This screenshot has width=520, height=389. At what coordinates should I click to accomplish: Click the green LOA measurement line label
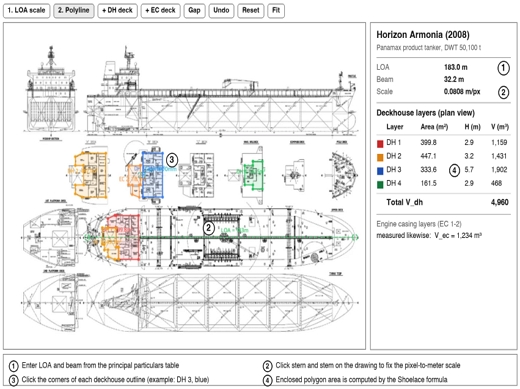point(235,230)
